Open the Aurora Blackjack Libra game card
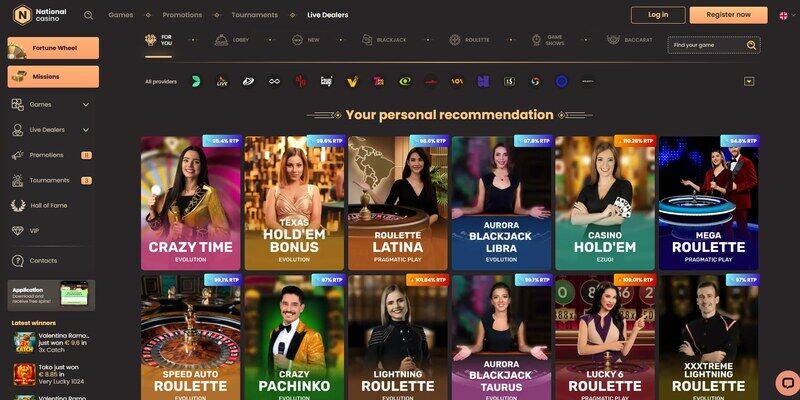 click(502, 203)
